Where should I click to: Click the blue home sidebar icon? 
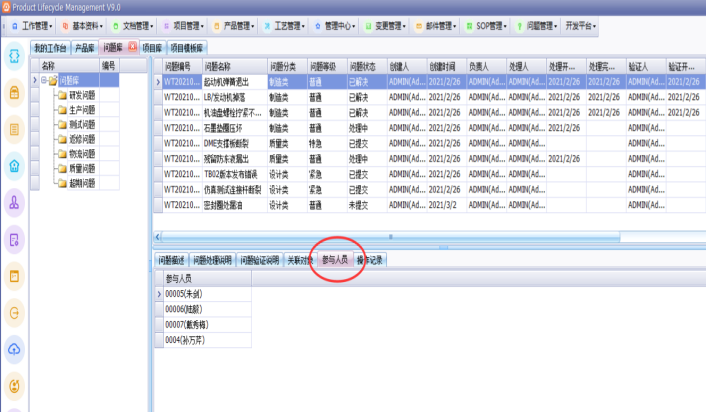(14, 166)
